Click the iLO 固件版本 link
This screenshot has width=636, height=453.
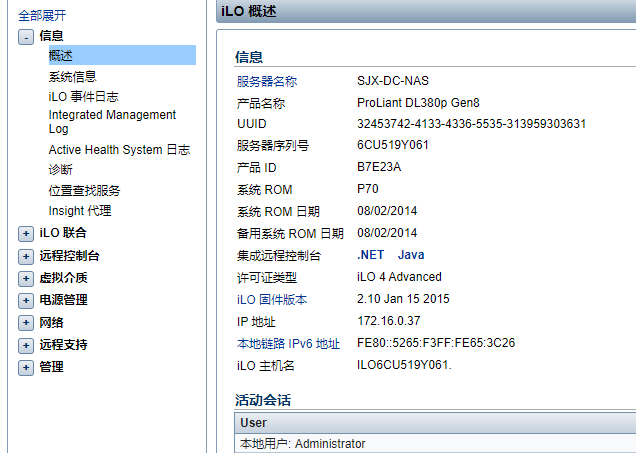(x=272, y=299)
